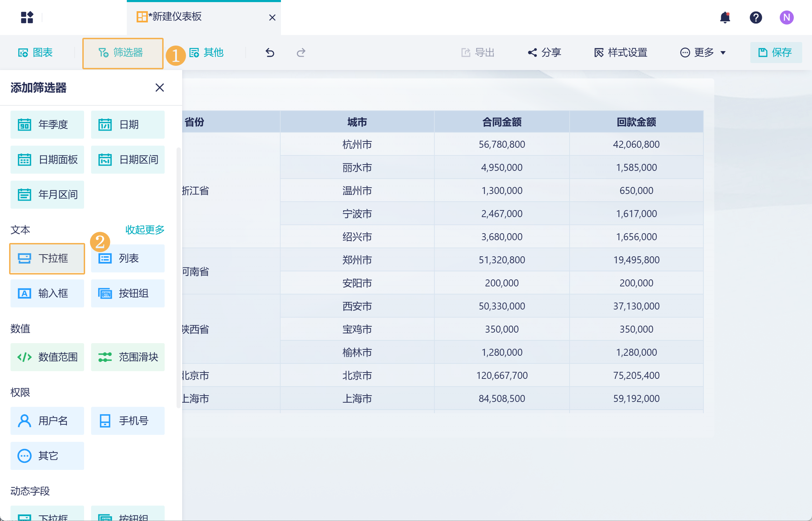Add a 数值范围 filter
812x521 pixels.
point(47,357)
